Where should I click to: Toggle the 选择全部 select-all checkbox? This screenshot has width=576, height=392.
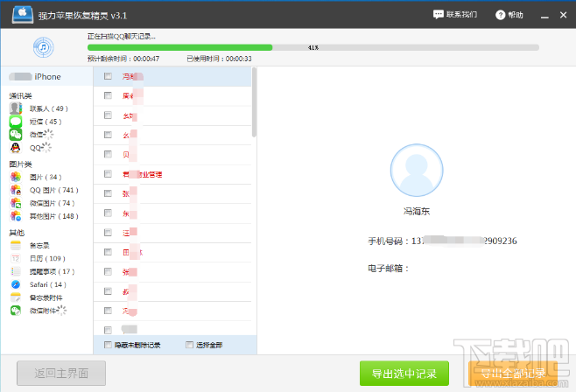pos(189,345)
